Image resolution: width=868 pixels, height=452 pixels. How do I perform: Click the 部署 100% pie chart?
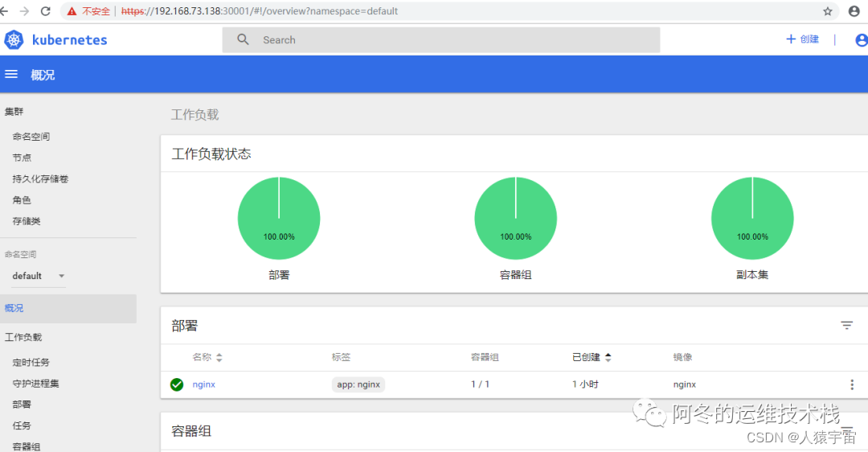coord(279,218)
